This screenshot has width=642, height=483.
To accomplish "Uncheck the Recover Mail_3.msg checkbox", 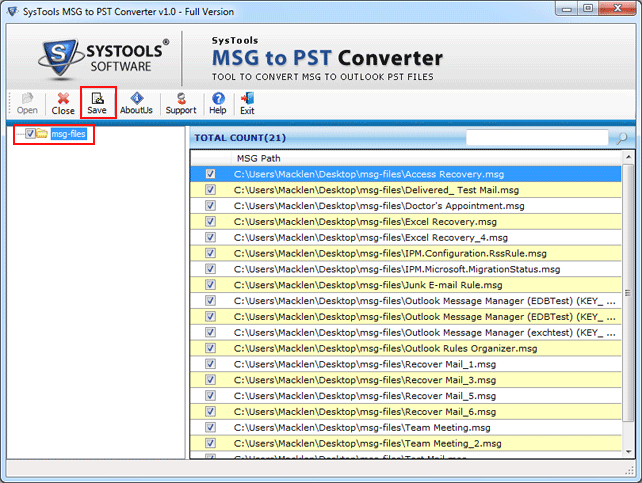I will point(210,380).
